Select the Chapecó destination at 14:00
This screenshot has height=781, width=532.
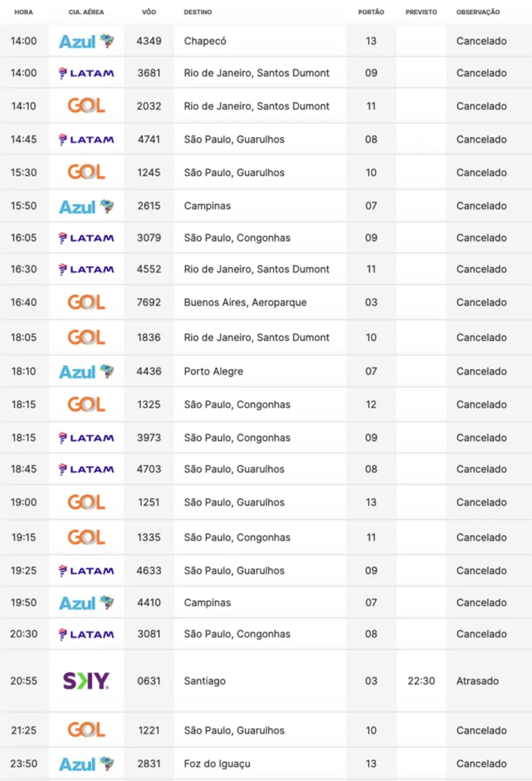pyautogui.click(x=205, y=41)
